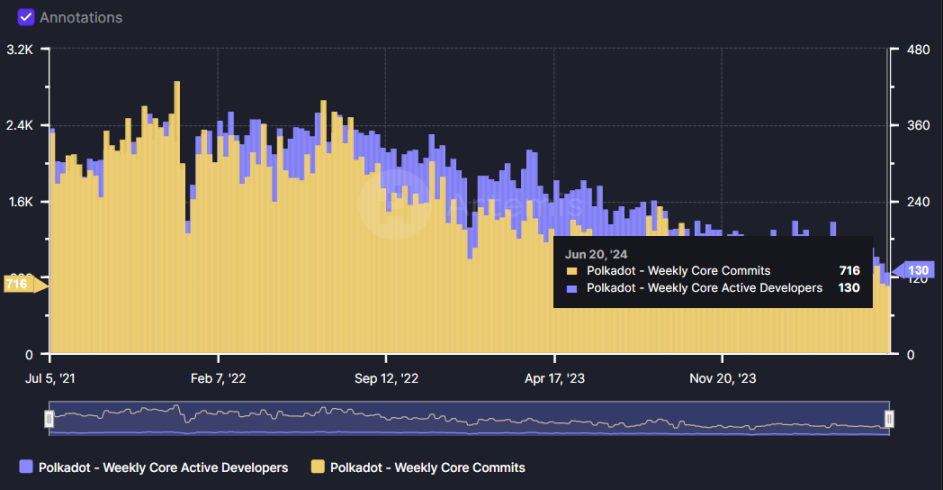Image resolution: width=943 pixels, height=490 pixels.
Task: Grab the right range navigator handle
Action: [889, 418]
